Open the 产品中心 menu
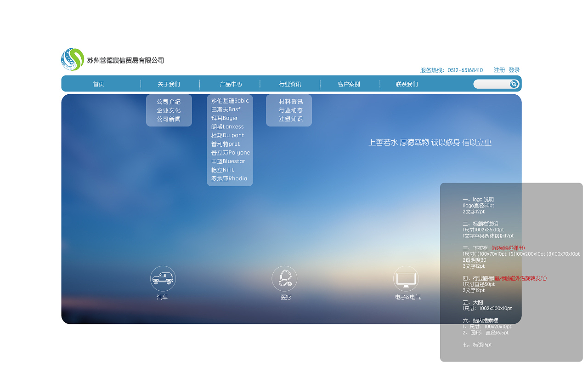 [x=231, y=84]
